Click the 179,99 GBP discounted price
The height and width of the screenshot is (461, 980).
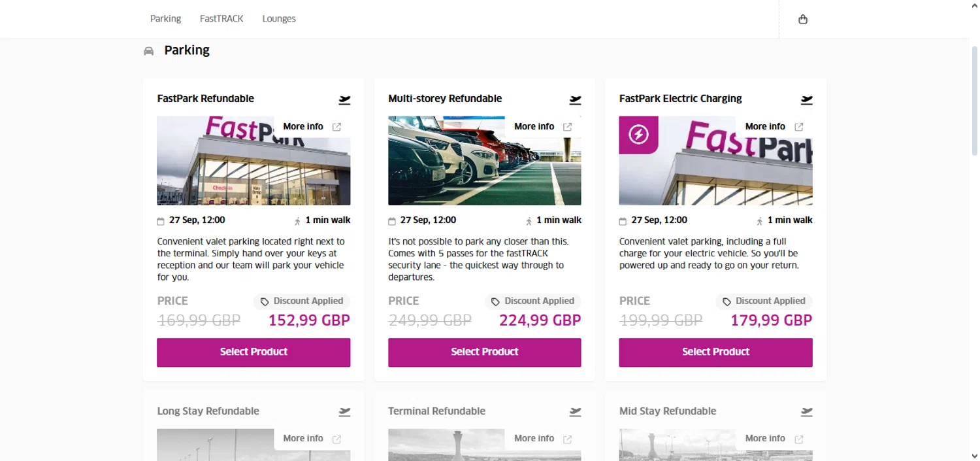(771, 320)
